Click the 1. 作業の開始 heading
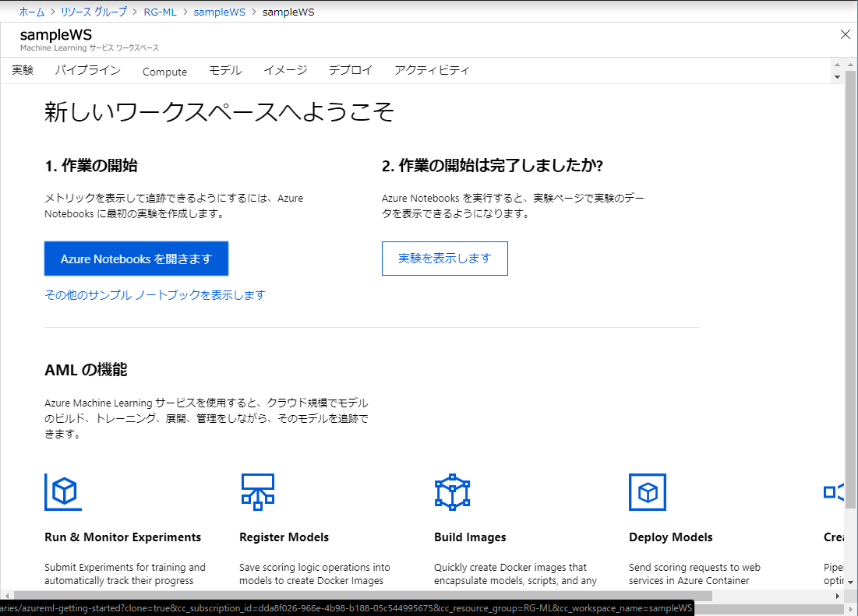 pos(91,166)
